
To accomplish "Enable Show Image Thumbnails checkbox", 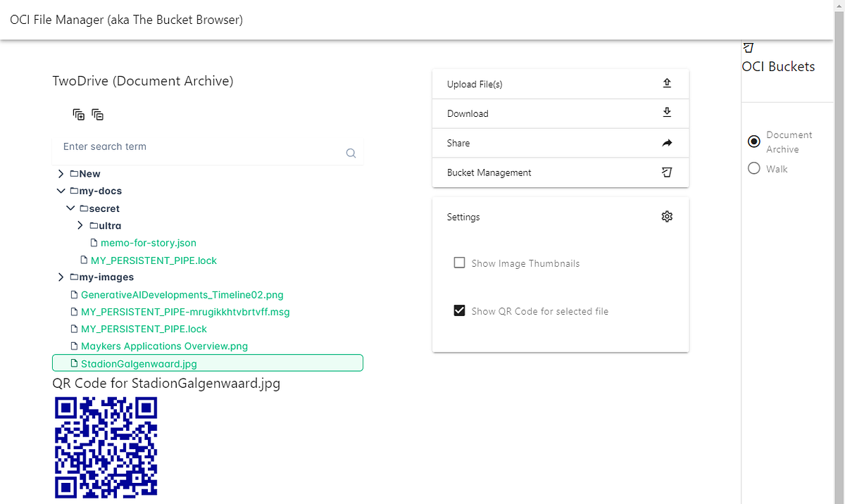I will pos(459,263).
